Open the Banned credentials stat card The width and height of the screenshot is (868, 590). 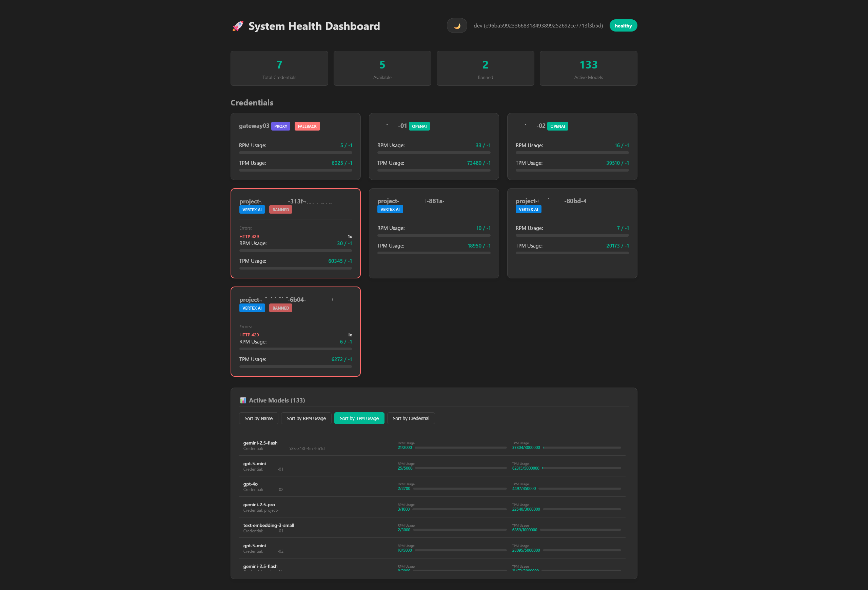pyautogui.click(x=485, y=68)
